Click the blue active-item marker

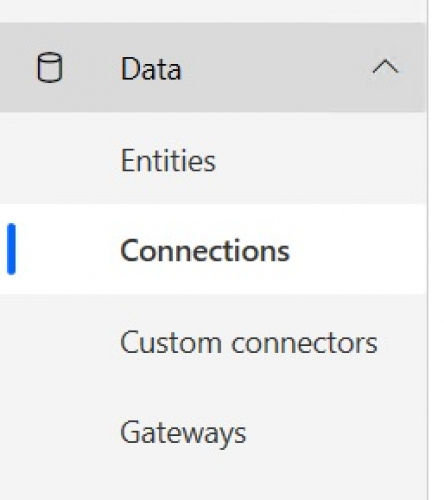(x=11, y=249)
